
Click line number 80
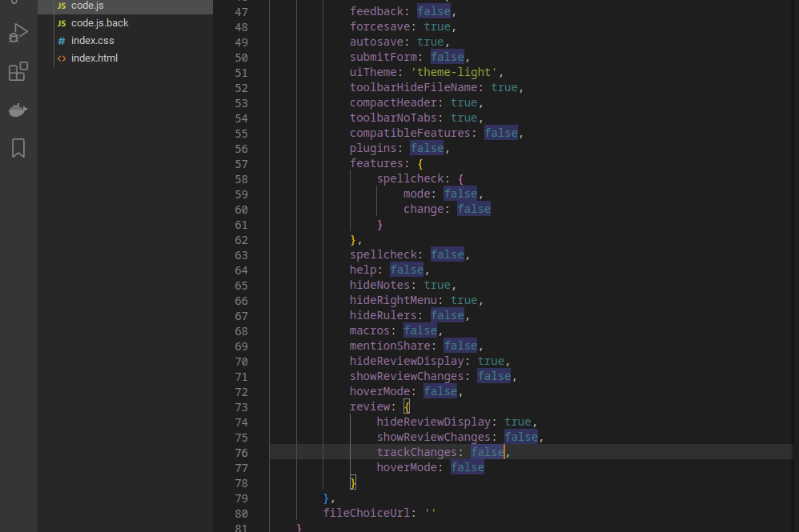point(241,513)
